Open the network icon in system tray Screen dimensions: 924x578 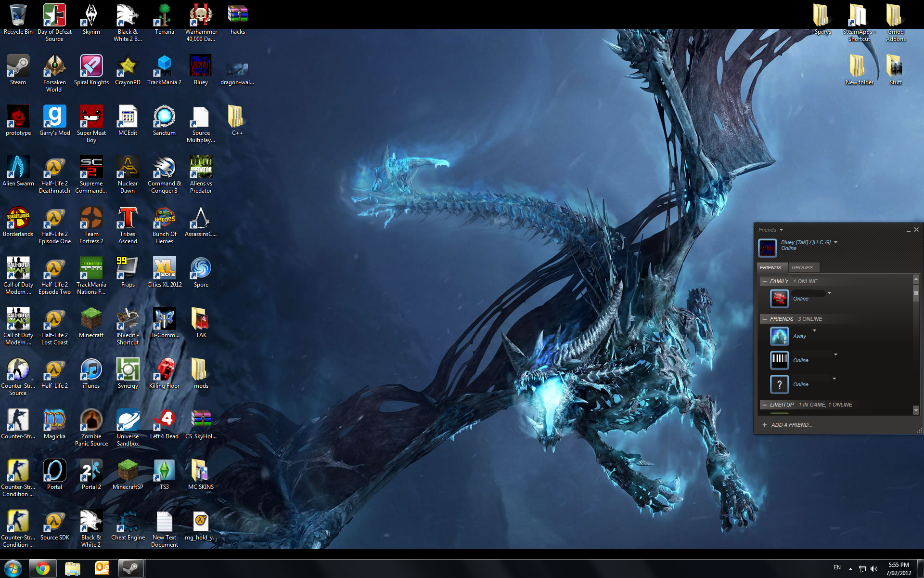862,569
